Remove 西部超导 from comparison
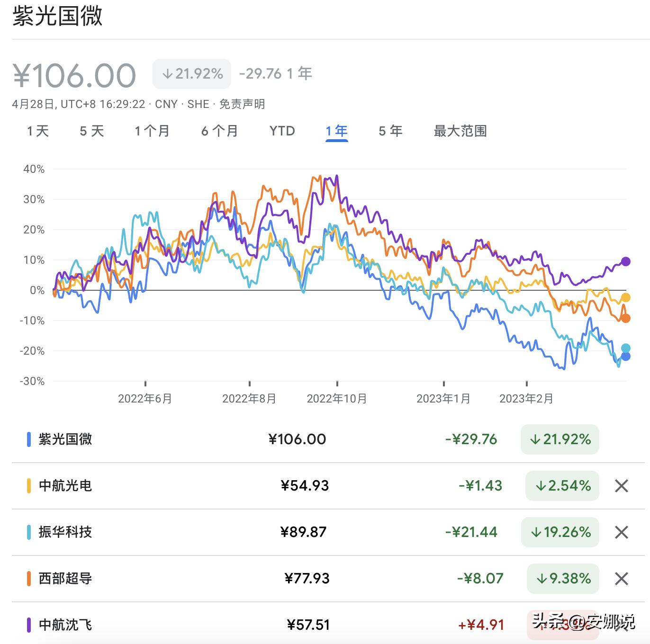Screen dimensions: 650x644 click(x=621, y=579)
